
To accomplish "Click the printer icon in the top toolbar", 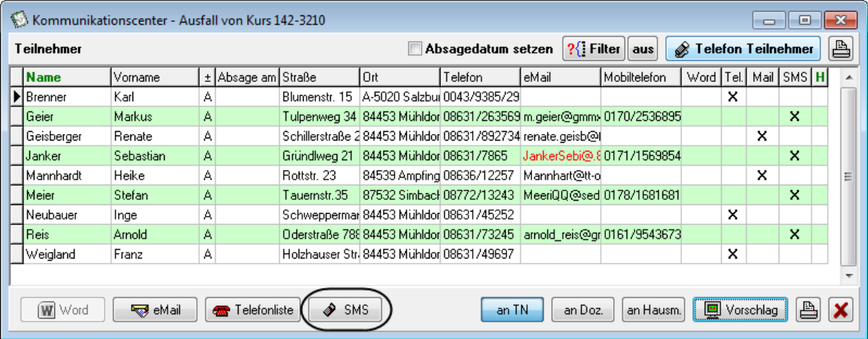I will click(x=839, y=49).
